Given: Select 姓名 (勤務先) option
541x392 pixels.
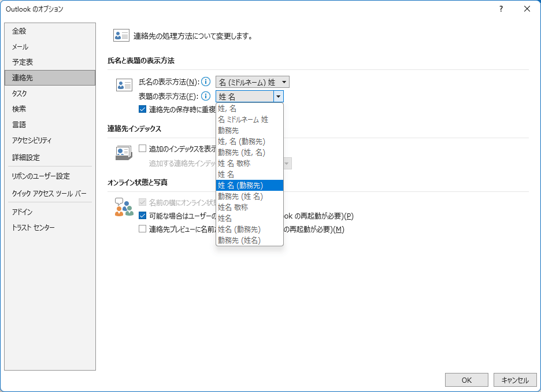Looking at the screenshot, I should [x=250, y=229].
